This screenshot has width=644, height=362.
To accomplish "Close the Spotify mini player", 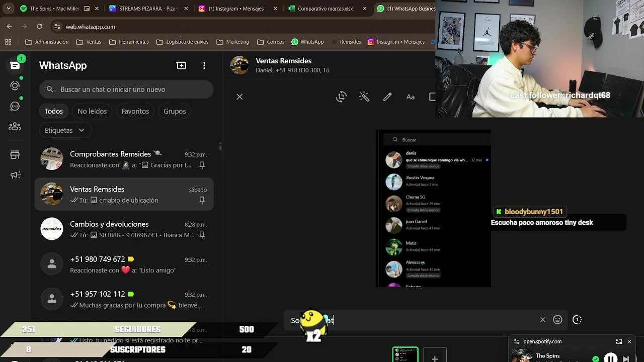I will coord(629,341).
